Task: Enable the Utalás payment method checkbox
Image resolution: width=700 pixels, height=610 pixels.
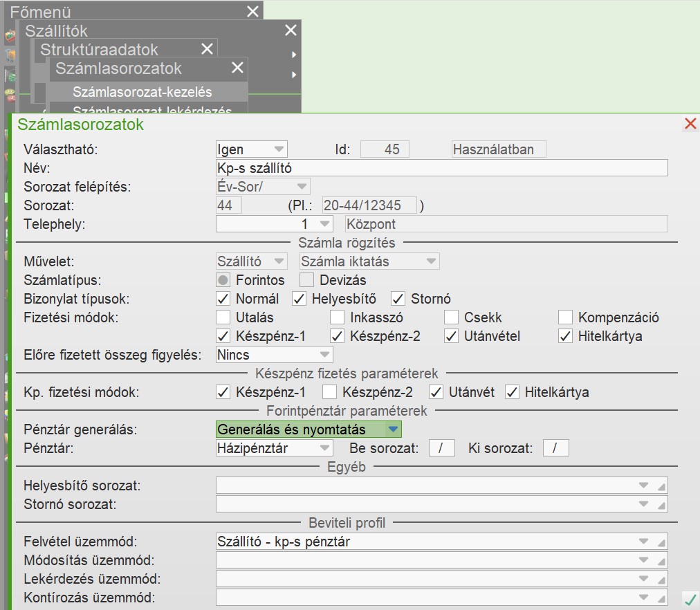Action: tap(223, 317)
